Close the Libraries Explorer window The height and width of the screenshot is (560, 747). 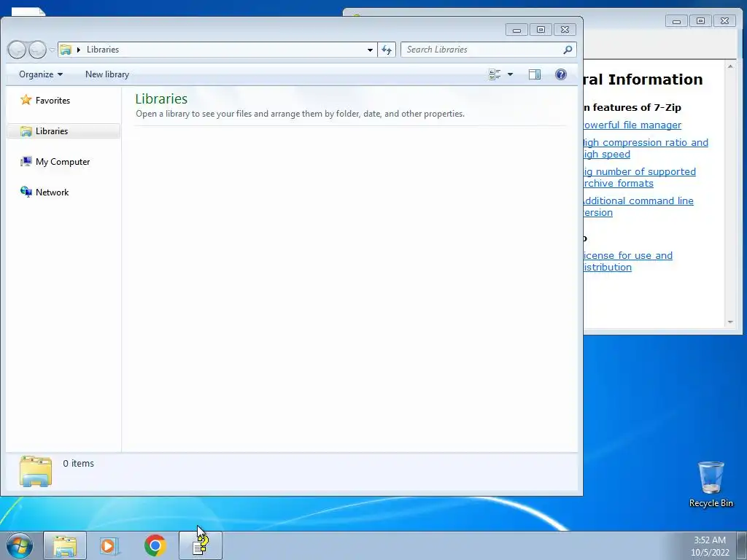[x=565, y=30]
